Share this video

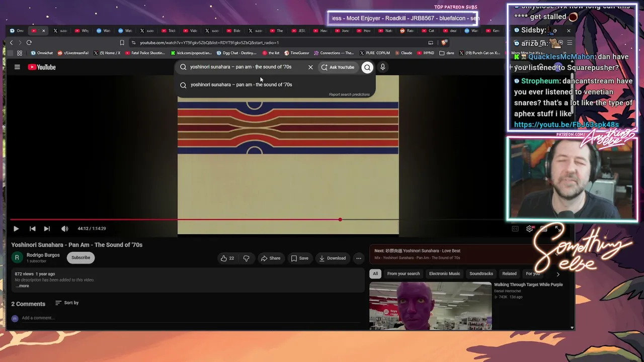[x=270, y=258]
